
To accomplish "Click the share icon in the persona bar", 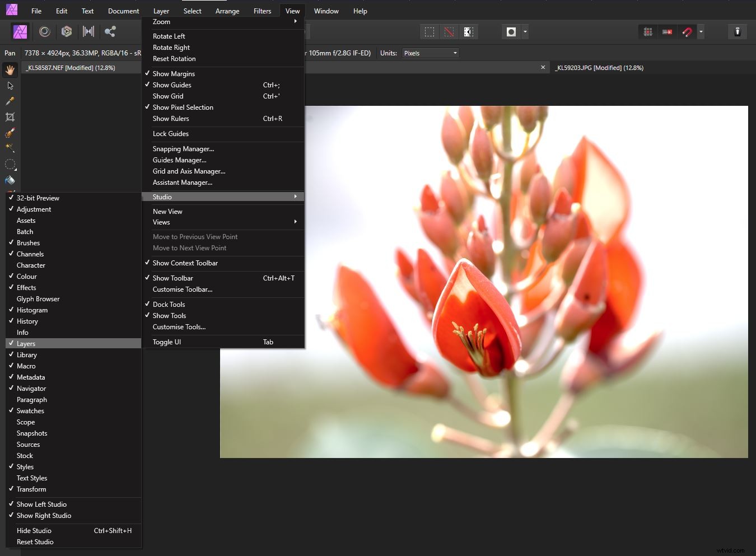I will pyautogui.click(x=110, y=32).
